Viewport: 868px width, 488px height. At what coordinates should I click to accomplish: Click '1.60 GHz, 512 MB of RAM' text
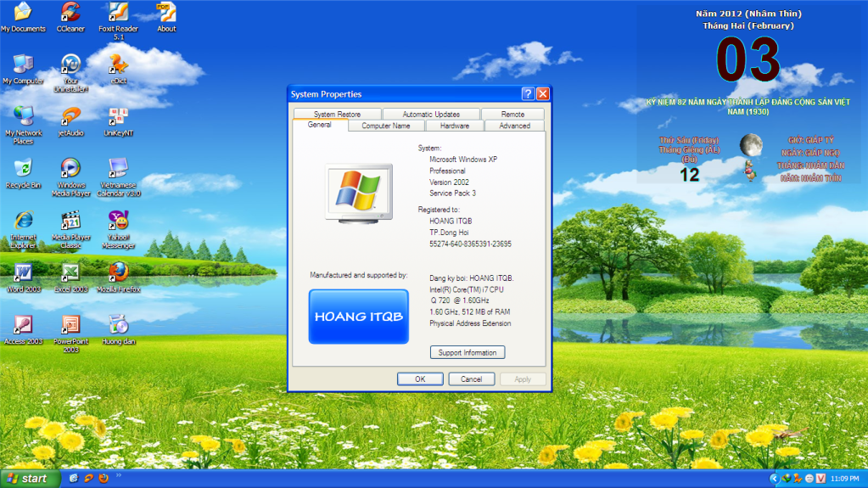pyautogui.click(x=470, y=311)
